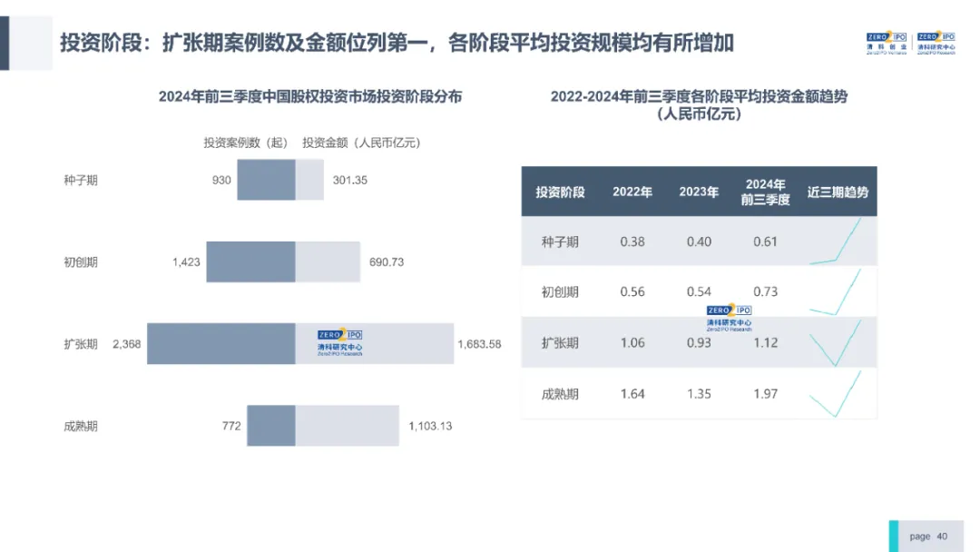Click the trend sparkline in the 种子期 table row
The width and height of the screenshot is (980, 552).
pos(836,241)
